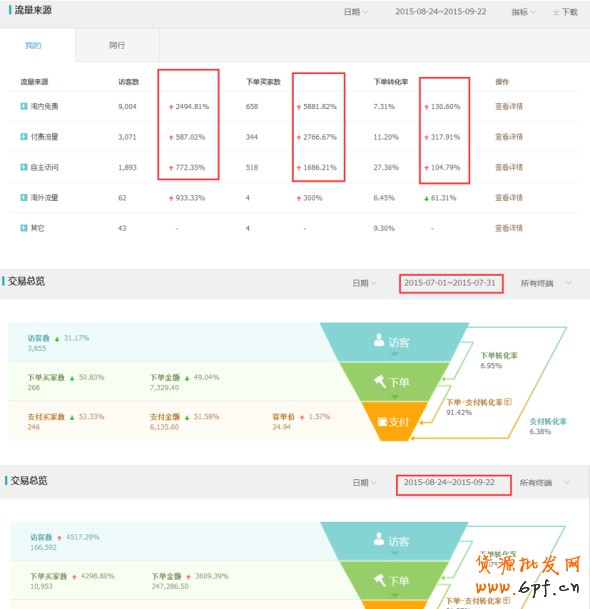Click the 2015-07-01~2015-07-31 date range field

(x=451, y=283)
